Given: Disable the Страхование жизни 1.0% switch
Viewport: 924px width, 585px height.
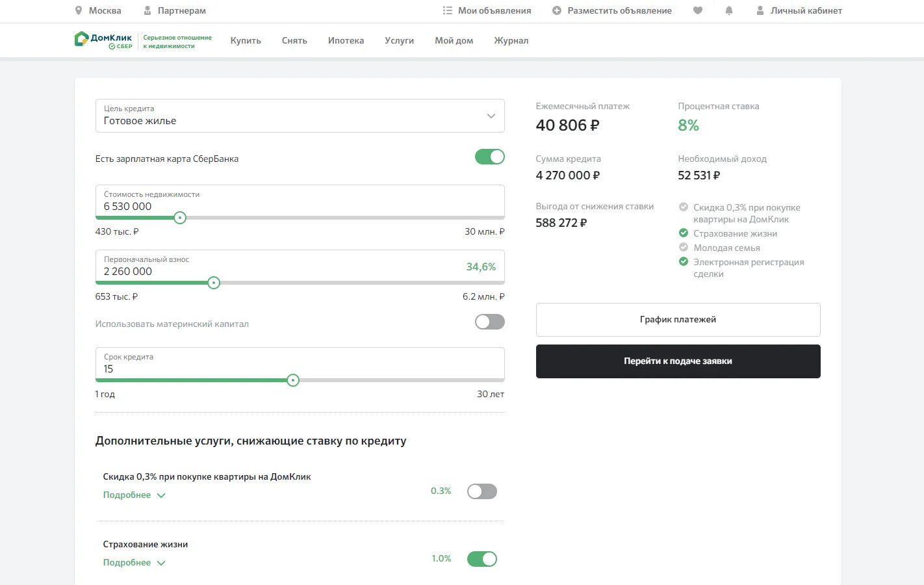Looking at the screenshot, I should coord(482,559).
